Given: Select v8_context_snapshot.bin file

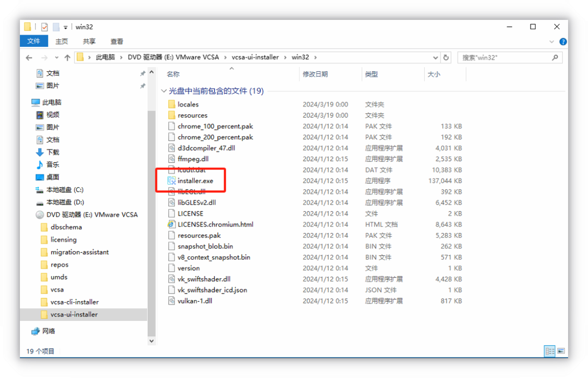Looking at the screenshot, I should coord(214,257).
